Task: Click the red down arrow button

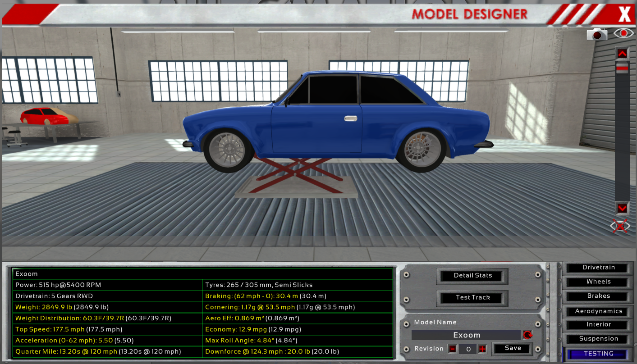Action: (622, 208)
